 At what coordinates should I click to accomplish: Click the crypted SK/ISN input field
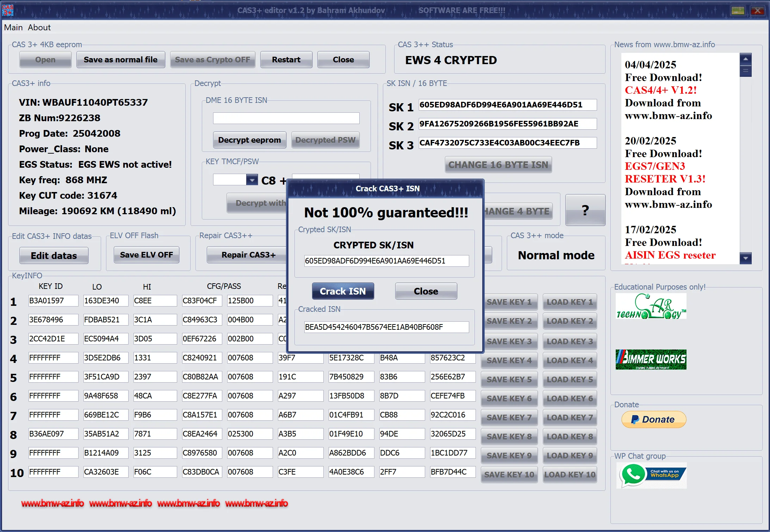pos(386,261)
